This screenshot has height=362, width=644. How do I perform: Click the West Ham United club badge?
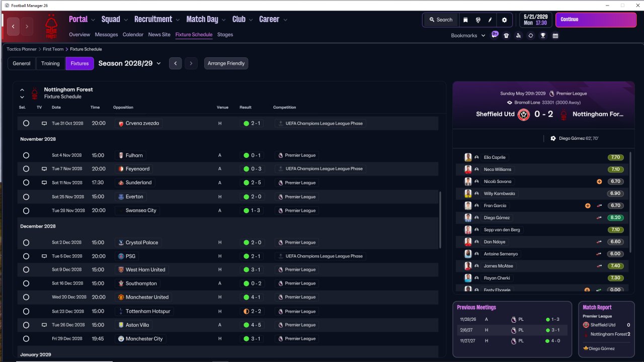(x=121, y=269)
